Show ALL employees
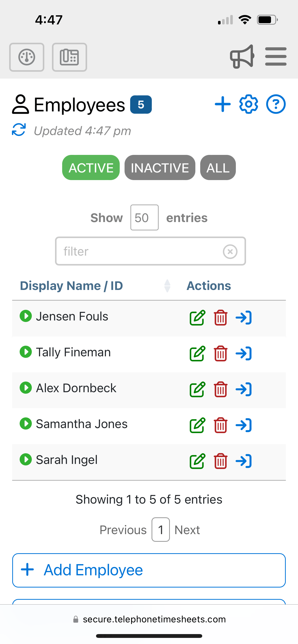298x644 pixels. tap(218, 167)
